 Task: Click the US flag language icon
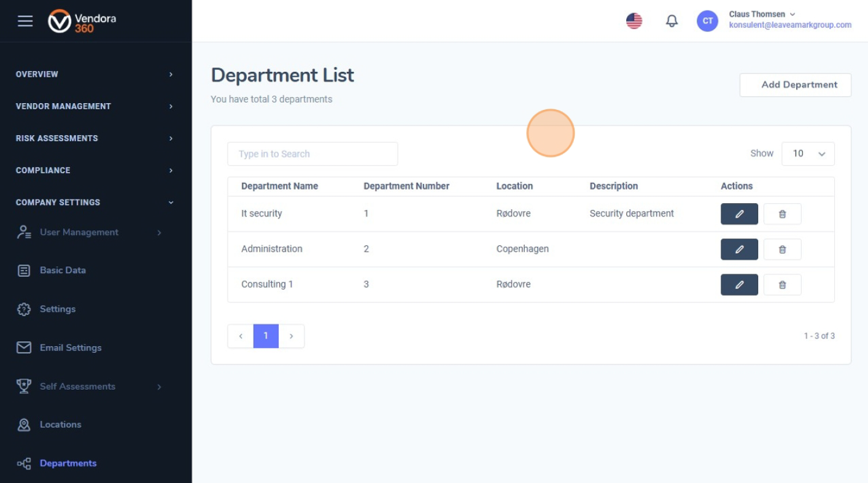click(634, 21)
